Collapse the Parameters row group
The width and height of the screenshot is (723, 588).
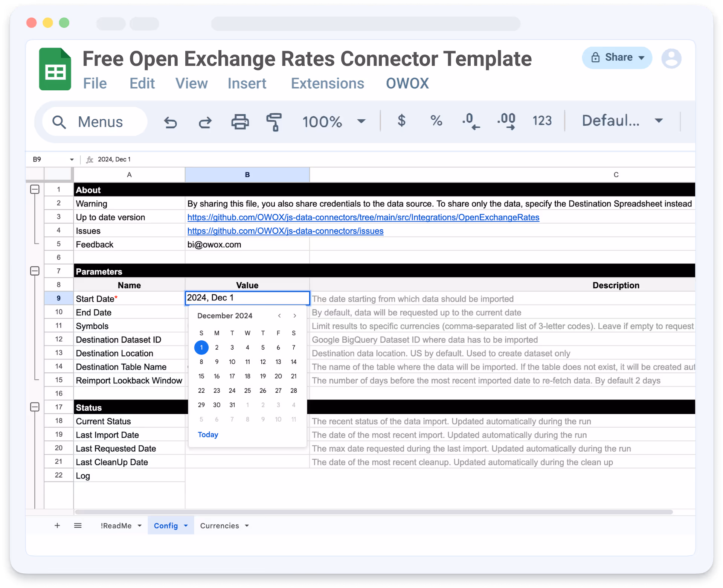(35, 271)
